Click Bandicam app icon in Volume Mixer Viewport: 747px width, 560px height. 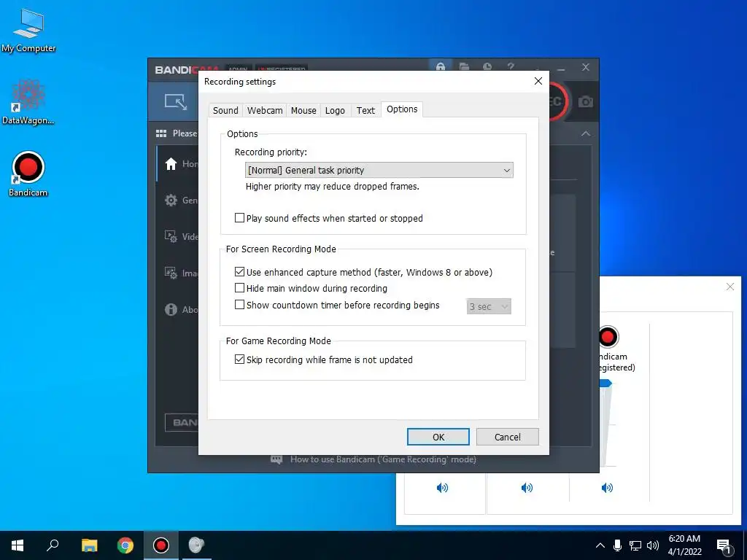tap(608, 337)
